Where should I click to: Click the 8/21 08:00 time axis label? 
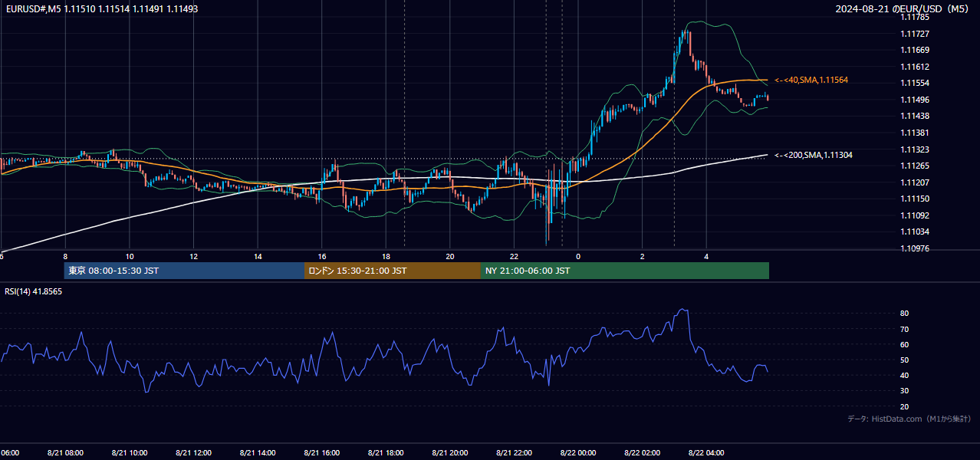[65, 453]
